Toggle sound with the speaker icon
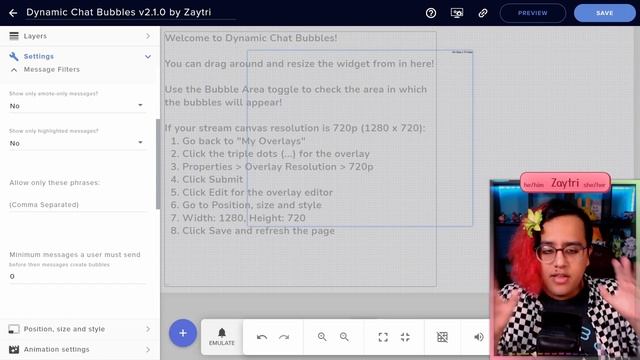 (x=479, y=337)
